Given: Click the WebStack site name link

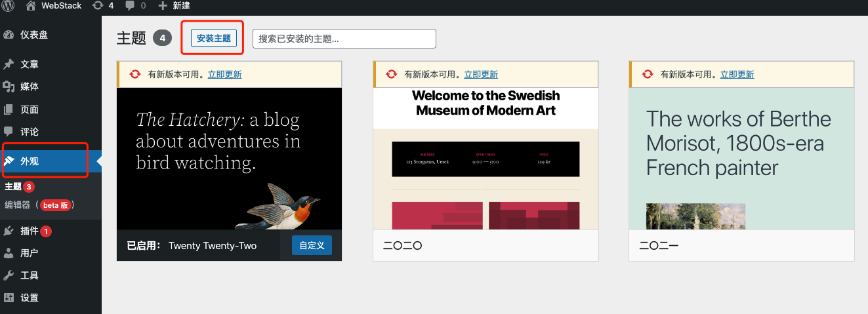Looking at the screenshot, I should (62, 6).
